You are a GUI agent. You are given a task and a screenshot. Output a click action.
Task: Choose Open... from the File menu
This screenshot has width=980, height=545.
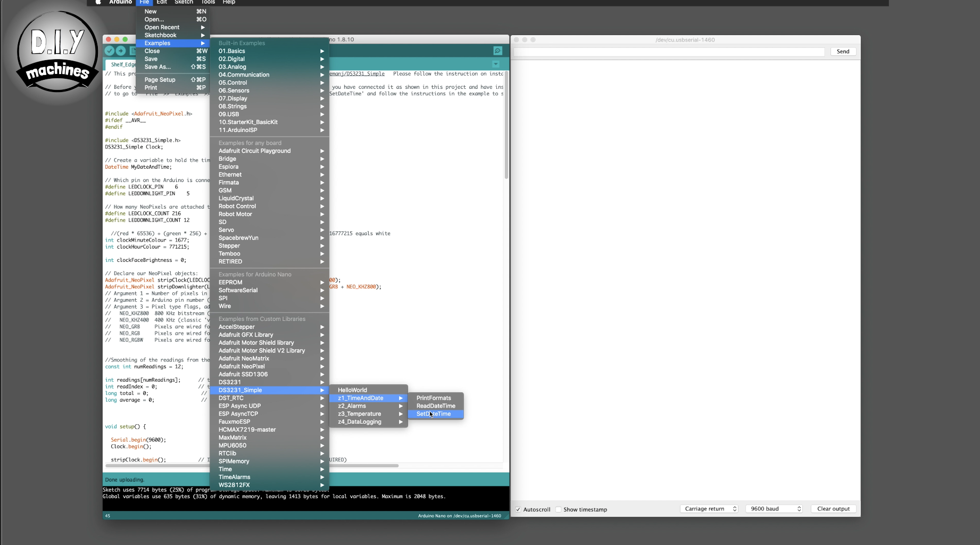coord(173,20)
